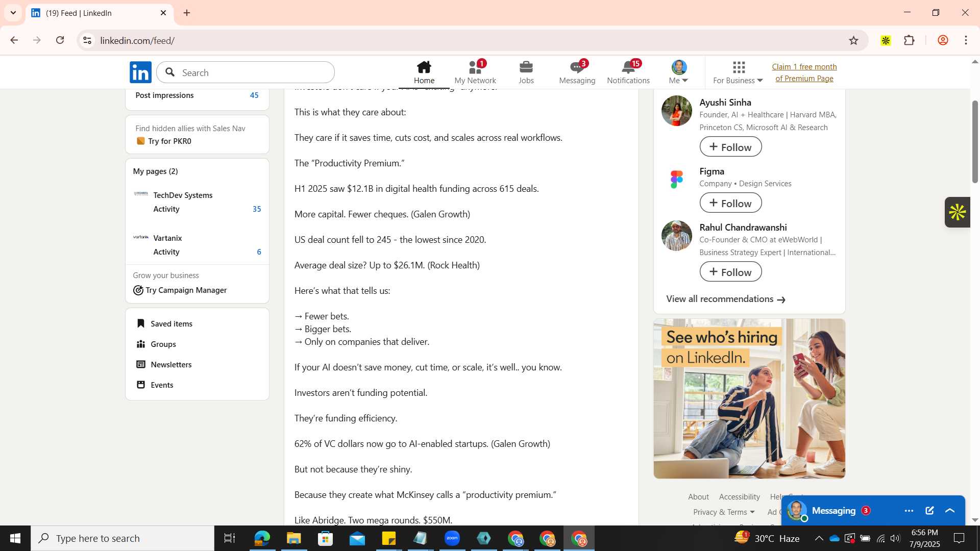The width and height of the screenshot is (980, 551).
Task: Follow Ayushi Sinha
Action: (730, 147)
